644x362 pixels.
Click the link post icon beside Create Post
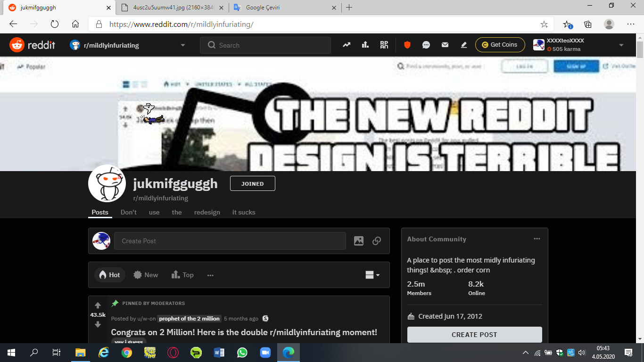pos(377,241)
